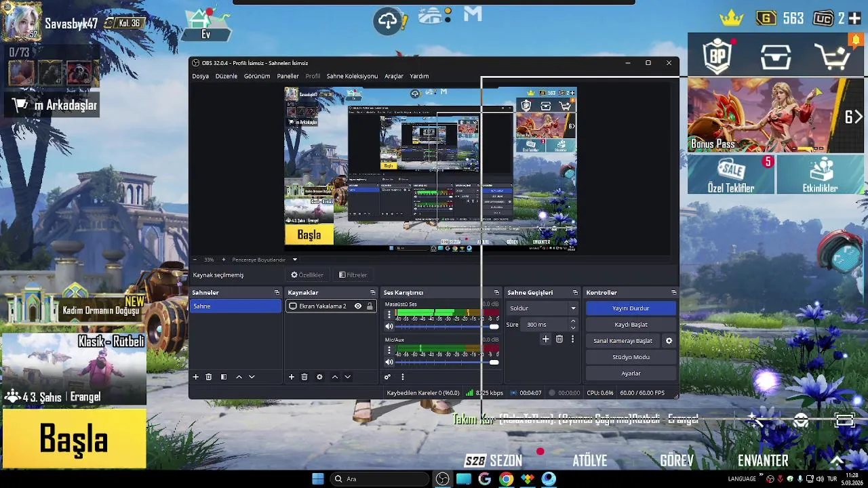Image resolution: width=868 pixels, height=488 pixels.
Task: Move scene down in Sahneler panel
Action: point(252,377)
